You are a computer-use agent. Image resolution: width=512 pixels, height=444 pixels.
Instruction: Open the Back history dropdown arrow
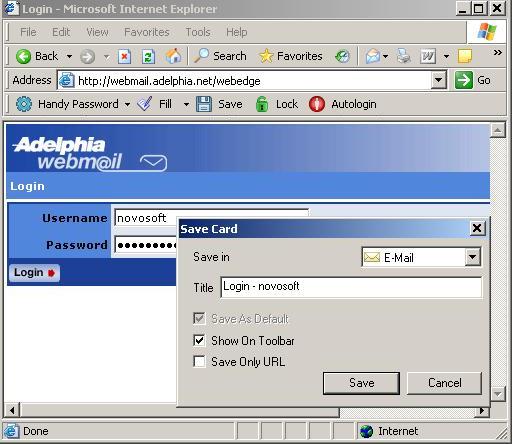pyautogui.click(x=69, y=56)
